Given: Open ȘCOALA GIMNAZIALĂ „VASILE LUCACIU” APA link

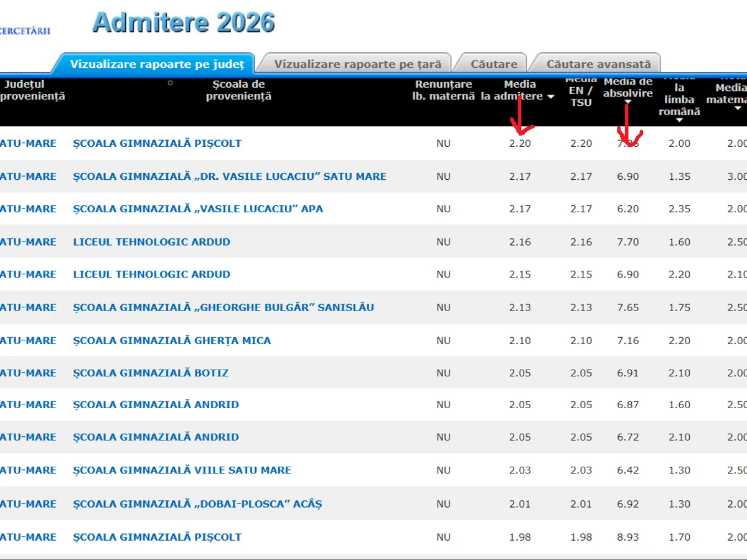Looking at the screenshot, I should tap(198, 209).
